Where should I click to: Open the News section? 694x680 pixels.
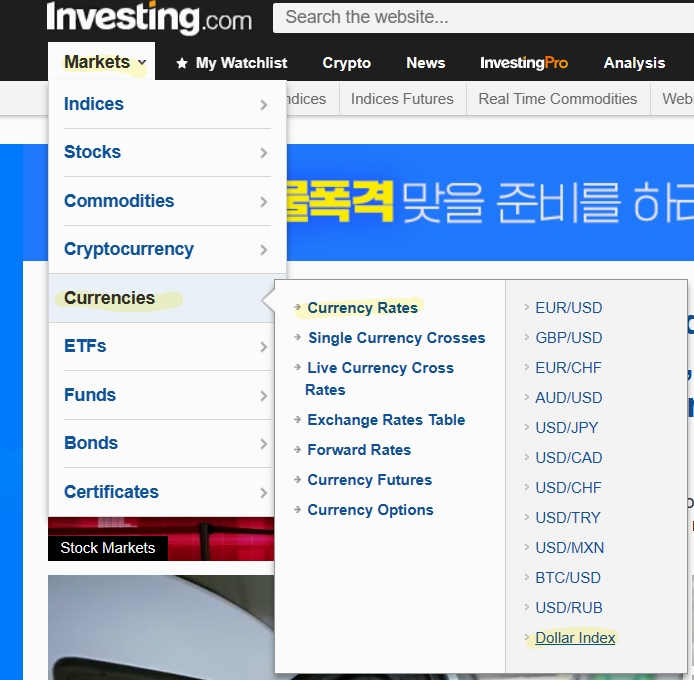pos(426,63)
